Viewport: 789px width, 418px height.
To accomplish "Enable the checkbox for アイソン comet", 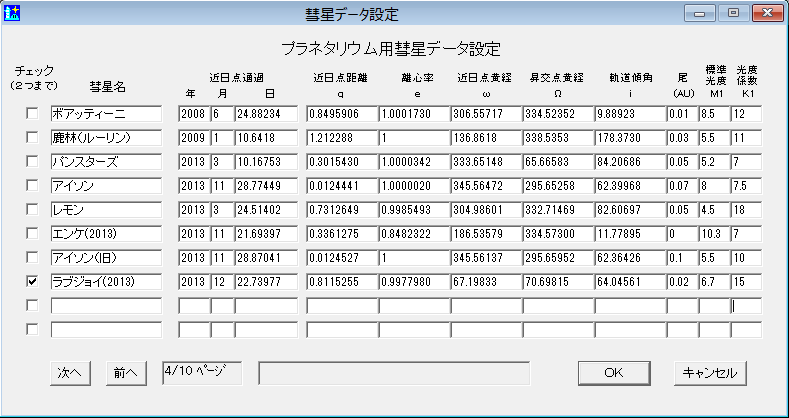I will coord(32,186).
